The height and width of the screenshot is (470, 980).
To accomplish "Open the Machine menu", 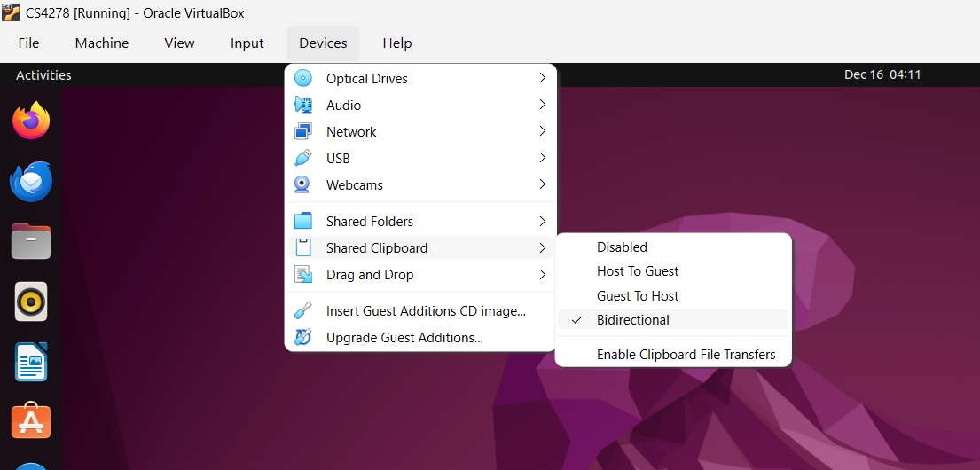I will pyautogui.click(x=101, y=43).
